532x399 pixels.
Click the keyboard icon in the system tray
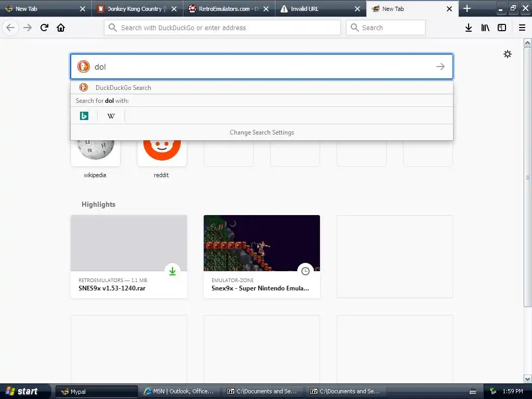473,392
